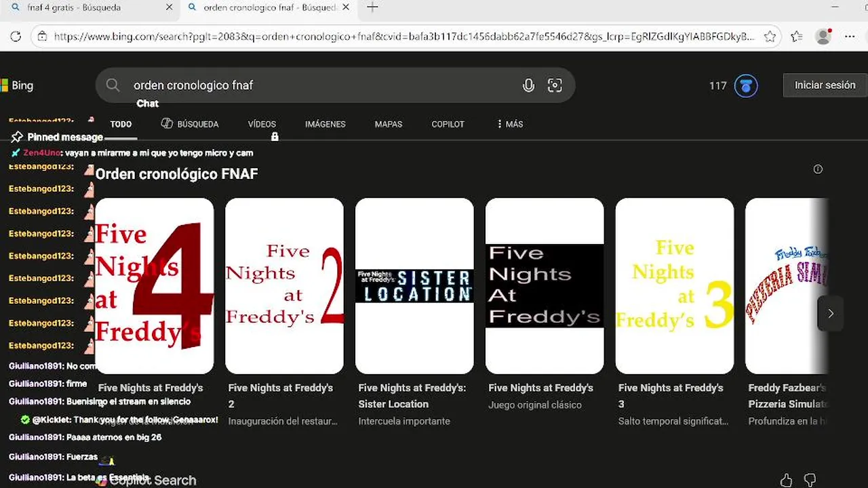Open the Sister Location card image
The image size is (868, 488).
[414, 286]
